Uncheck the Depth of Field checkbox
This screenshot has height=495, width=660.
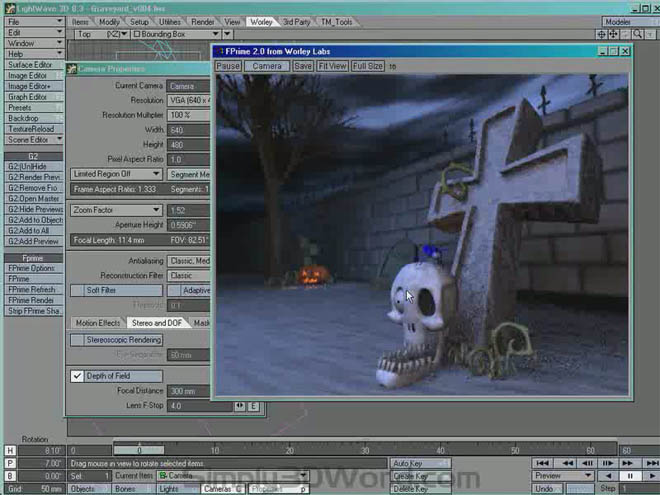pyautogui.click(x=77, y=376)
